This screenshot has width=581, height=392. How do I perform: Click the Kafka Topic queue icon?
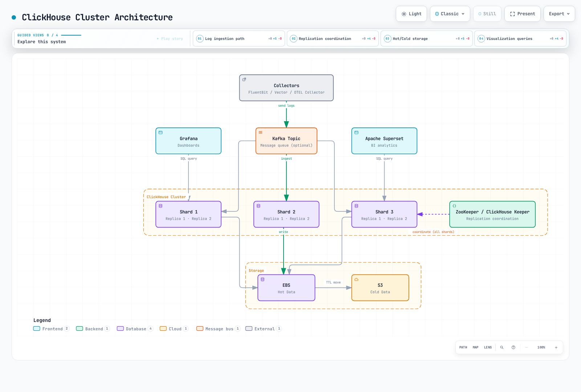pyautogui.click(x=260, y=132)
